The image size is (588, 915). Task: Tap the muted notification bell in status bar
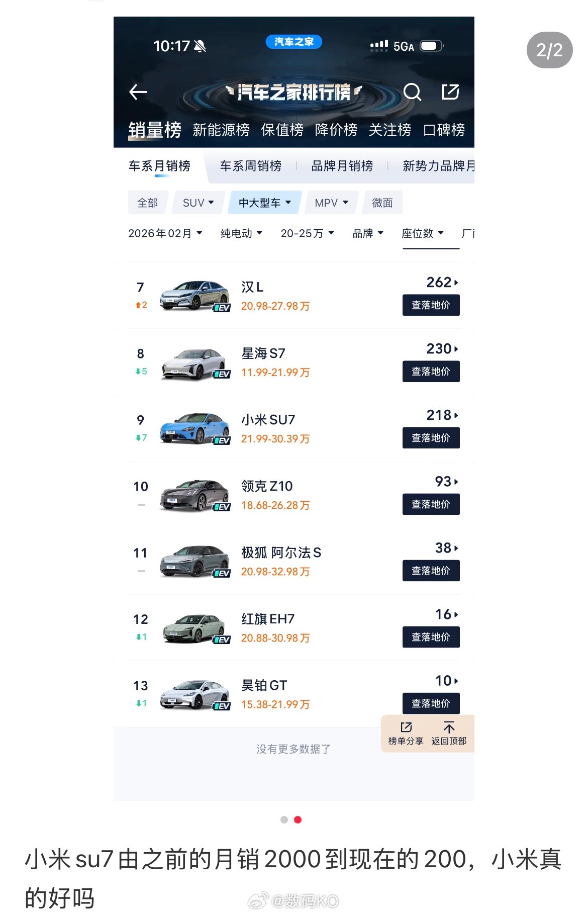(200, 45)
